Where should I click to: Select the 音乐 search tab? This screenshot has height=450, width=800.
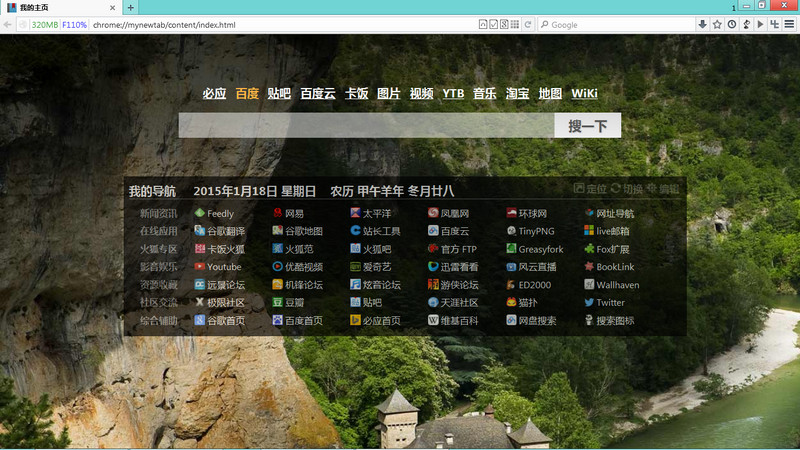pyautogui.click(x=485, y=94)
